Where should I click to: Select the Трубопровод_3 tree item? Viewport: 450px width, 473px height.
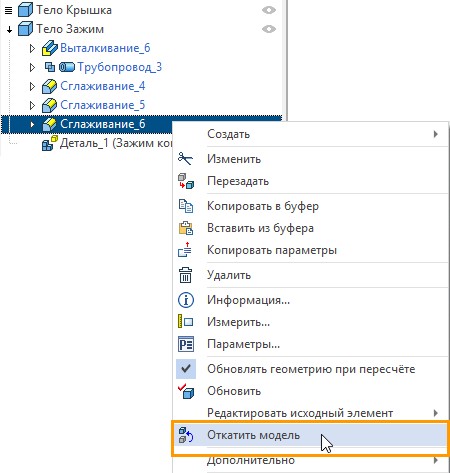(x=119, y=67)
